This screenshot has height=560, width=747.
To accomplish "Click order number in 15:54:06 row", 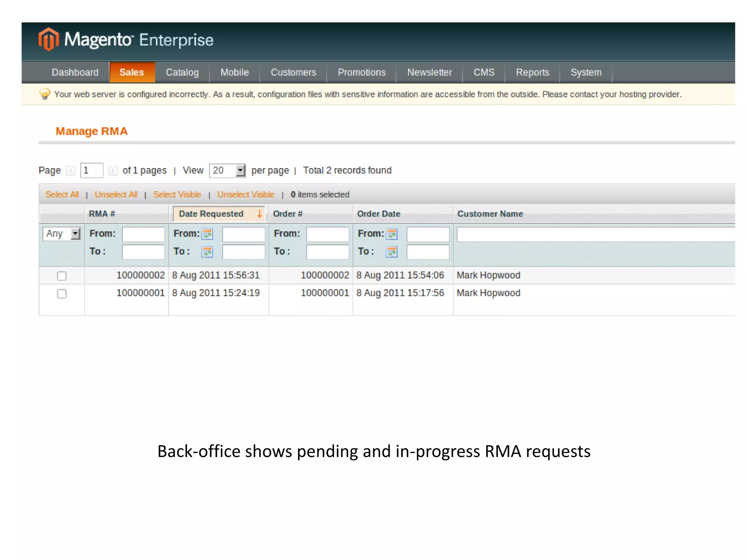I will (x=325, y=275).
